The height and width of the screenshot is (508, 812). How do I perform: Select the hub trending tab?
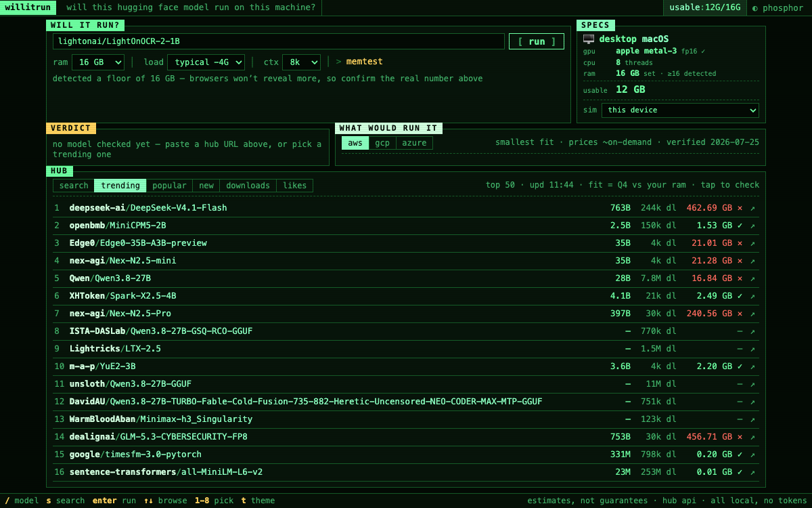pyautogui.click(x=120, y=186)
